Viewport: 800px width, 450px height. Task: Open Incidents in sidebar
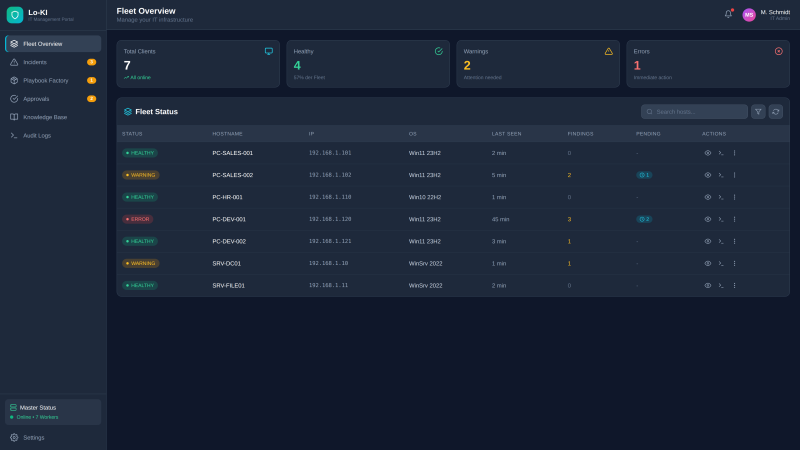pos(53,62)
